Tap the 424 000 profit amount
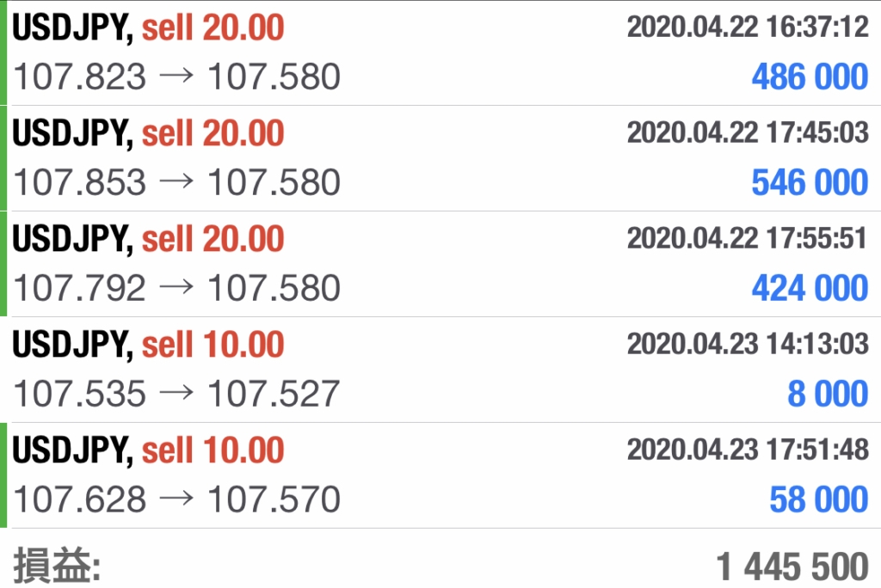The image size is (881, 588). point(810,287)
